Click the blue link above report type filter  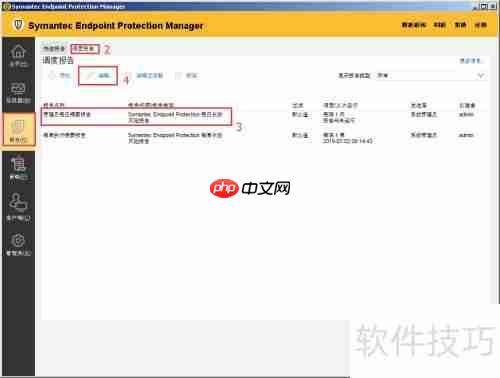(x=470, y=61)
